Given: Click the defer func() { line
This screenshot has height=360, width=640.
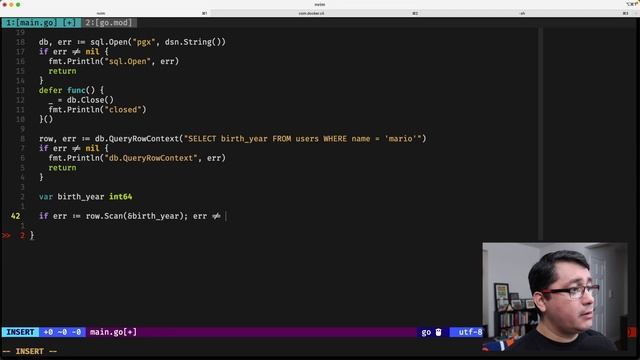Looking at the screenshot, I should [71, 90].
